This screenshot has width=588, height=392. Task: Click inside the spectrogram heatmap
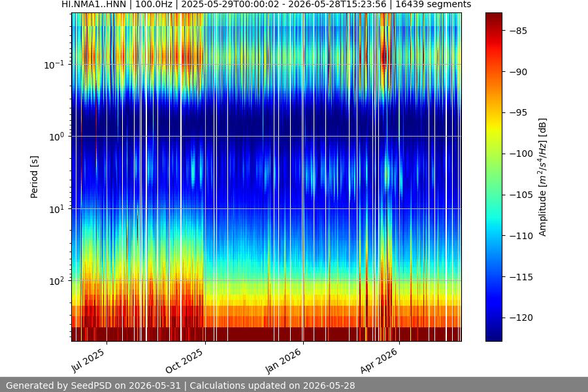267,177
